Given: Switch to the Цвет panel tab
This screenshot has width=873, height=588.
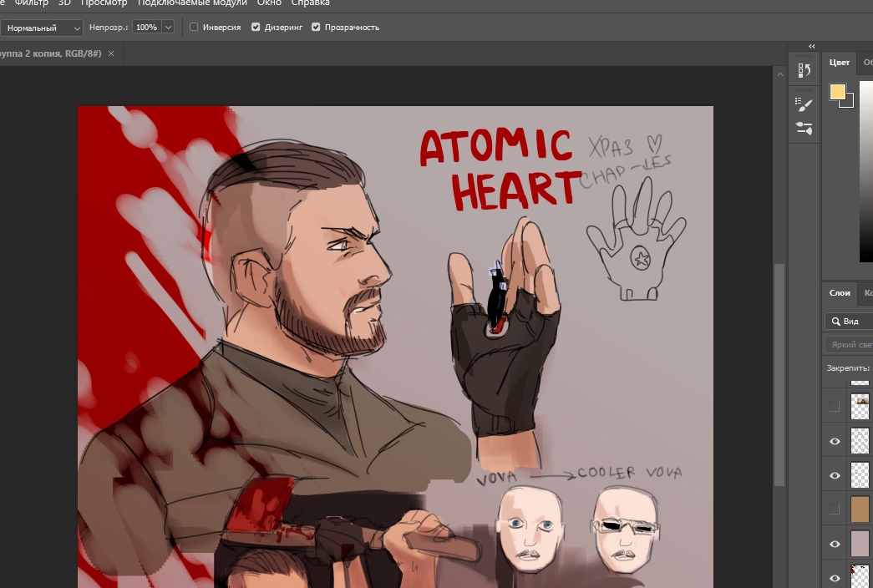Looking at the screenshot, I should (839, 63).
